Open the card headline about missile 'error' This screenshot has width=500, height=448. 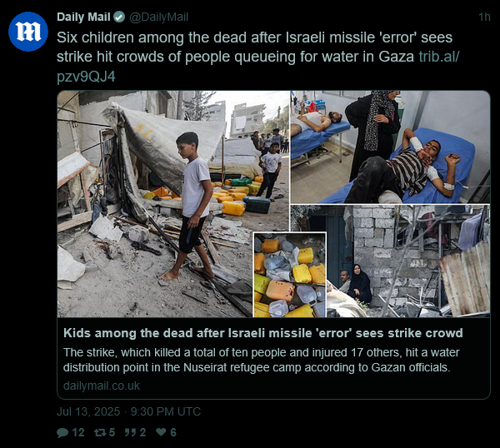(263, 333)
